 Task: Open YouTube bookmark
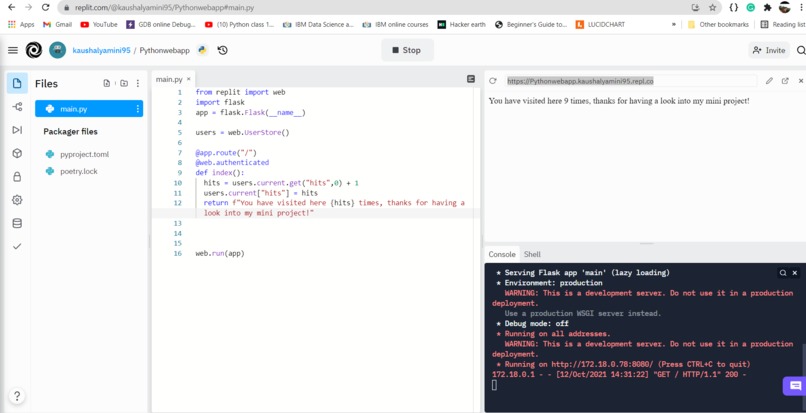(99, 24)
